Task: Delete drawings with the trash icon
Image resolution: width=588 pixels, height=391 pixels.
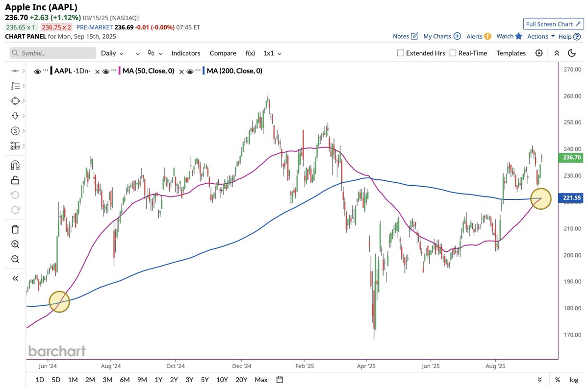Action: coord(15,229)
